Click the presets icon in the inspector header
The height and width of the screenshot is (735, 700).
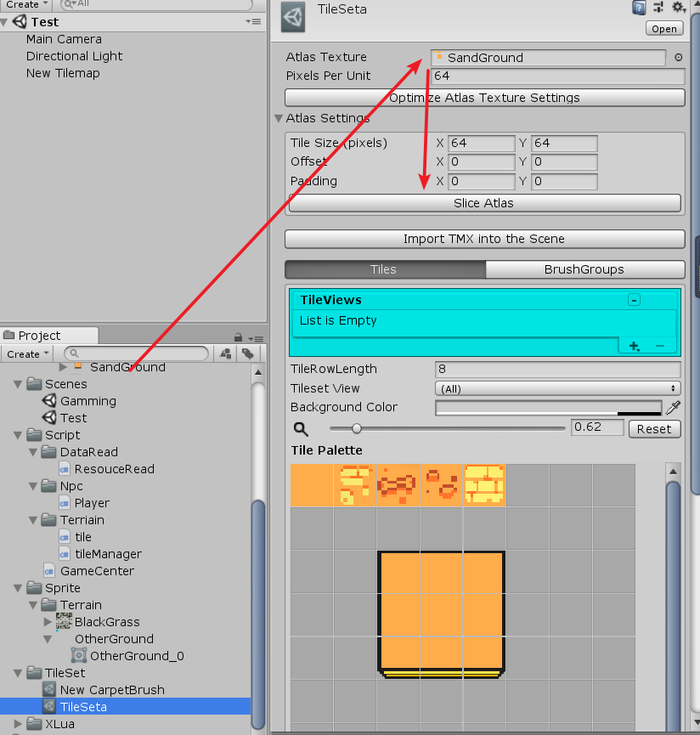click(658, 8)
